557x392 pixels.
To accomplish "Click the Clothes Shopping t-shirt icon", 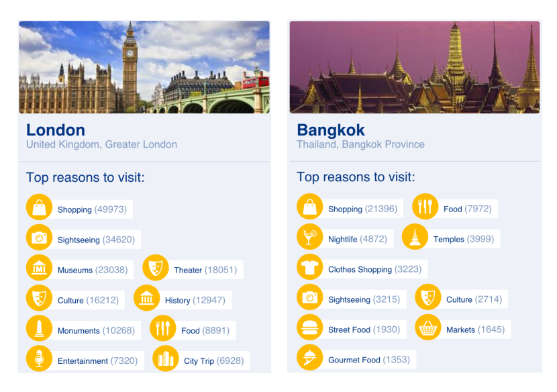I will [309, 267].
